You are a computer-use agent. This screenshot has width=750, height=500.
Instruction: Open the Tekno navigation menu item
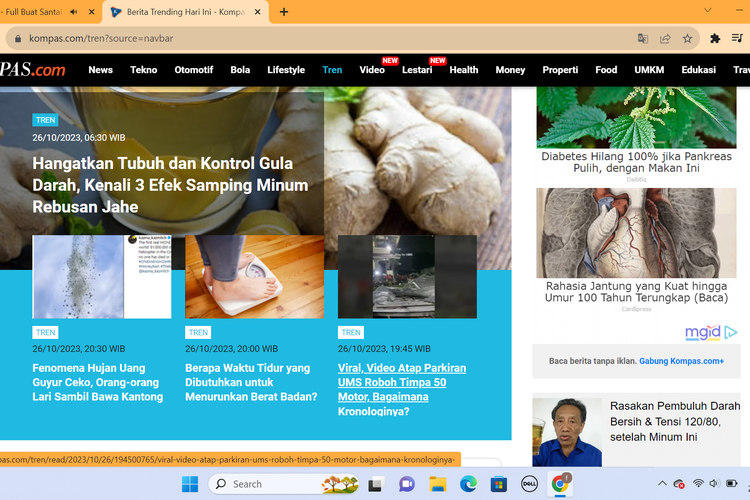[x=143, y=70]
